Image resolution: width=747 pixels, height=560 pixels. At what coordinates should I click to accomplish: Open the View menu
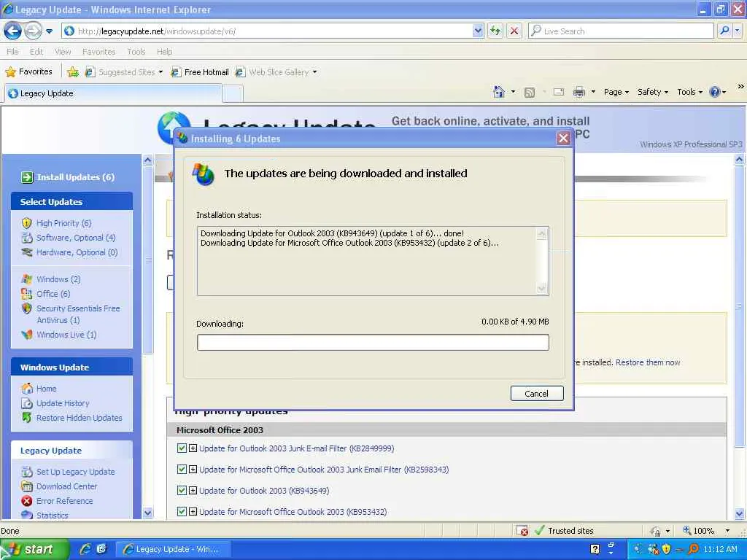(x=63, y=52)
